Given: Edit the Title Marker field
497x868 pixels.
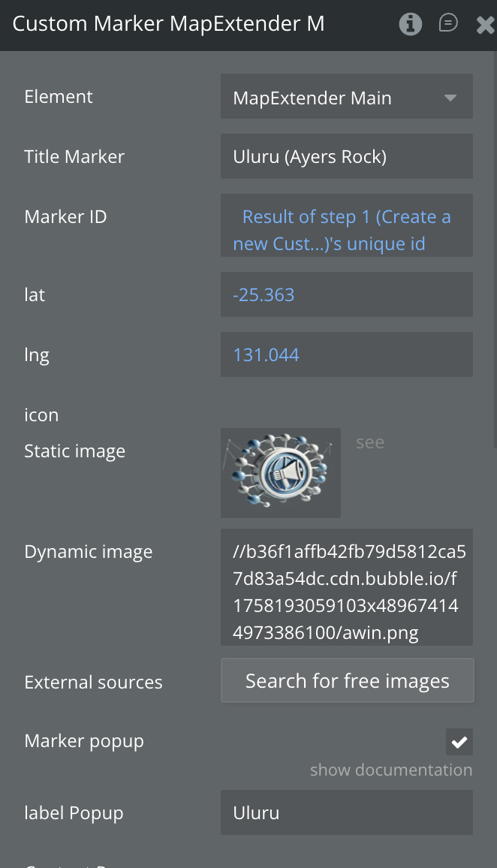Looking at the screenshot, I should 346,157.
